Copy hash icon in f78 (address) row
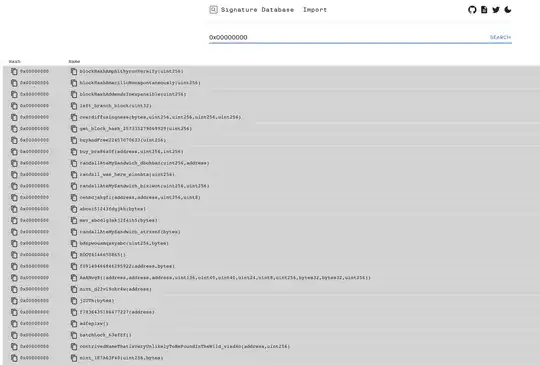 14,312
